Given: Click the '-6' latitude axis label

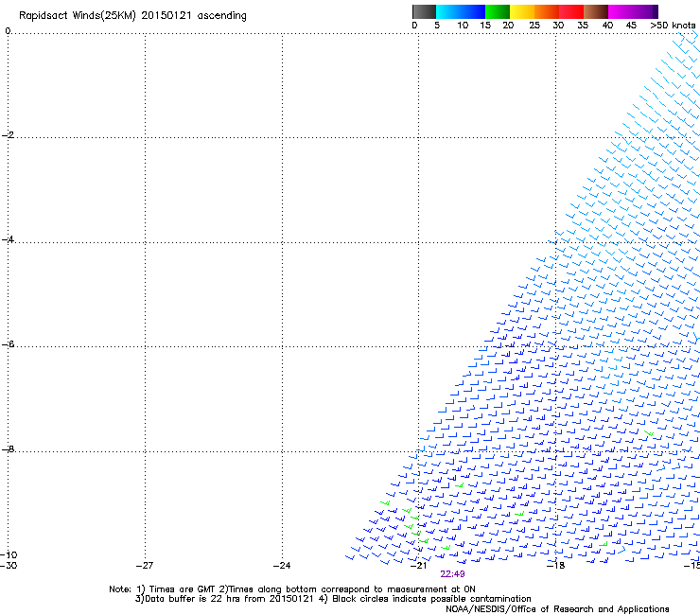Looking at the screenshot, I should coord(8,343).
